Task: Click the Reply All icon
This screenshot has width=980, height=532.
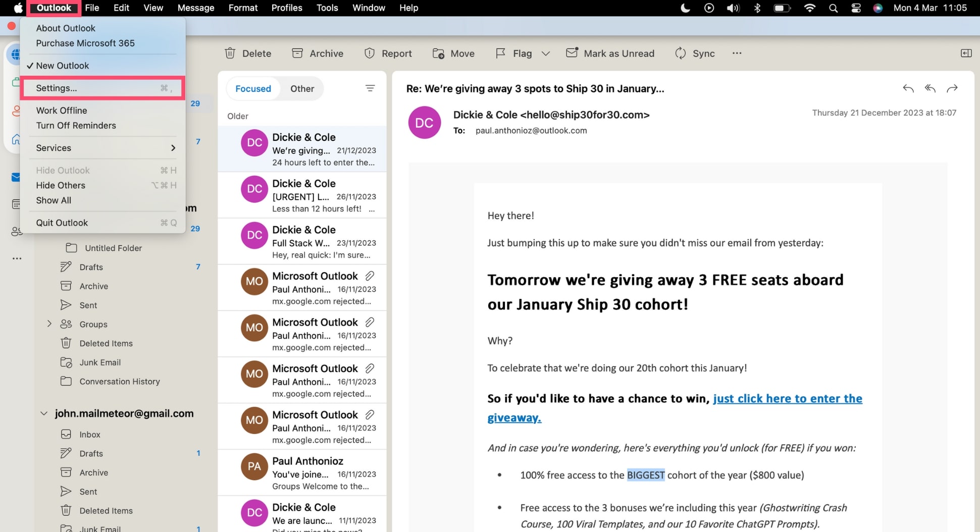Action: click(930, 89)
